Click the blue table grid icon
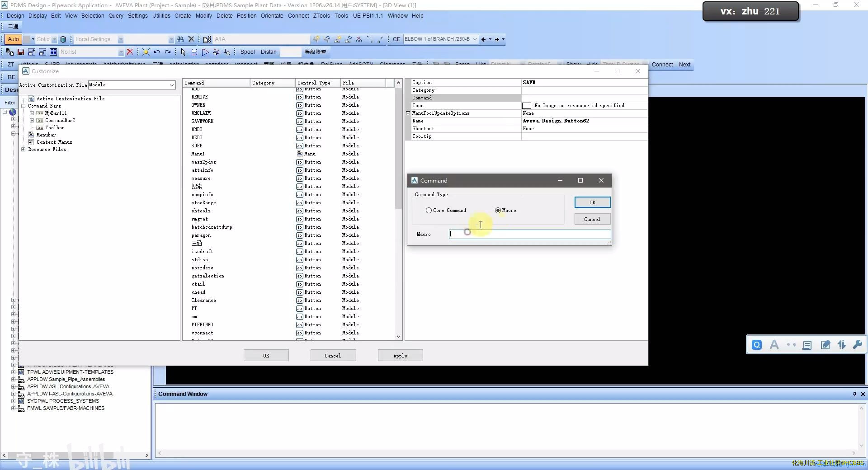Image resolution: width=868 pixels, height=470 pixels. (53, 52)
